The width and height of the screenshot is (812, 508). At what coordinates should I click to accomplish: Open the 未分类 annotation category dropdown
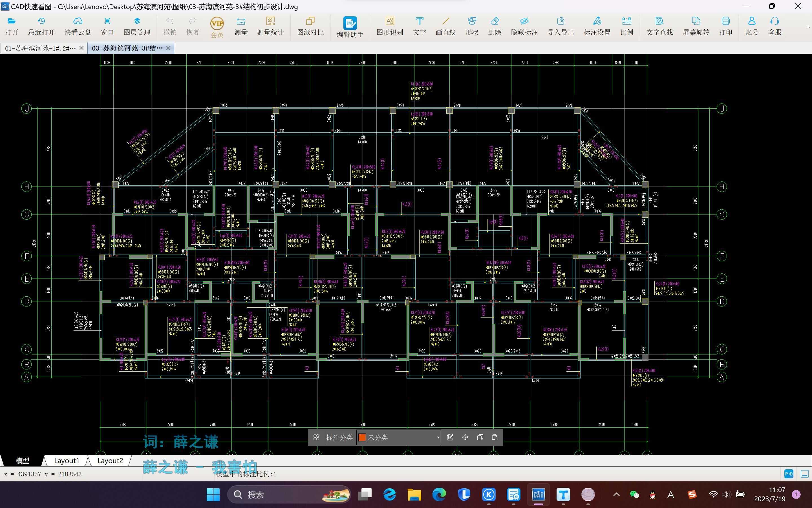[399, 437]
